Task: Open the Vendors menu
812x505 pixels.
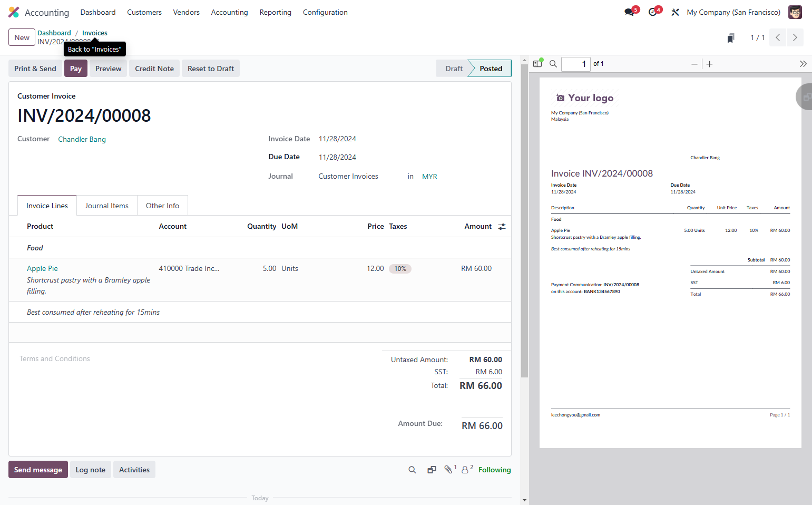Action: tap(187, 12)
